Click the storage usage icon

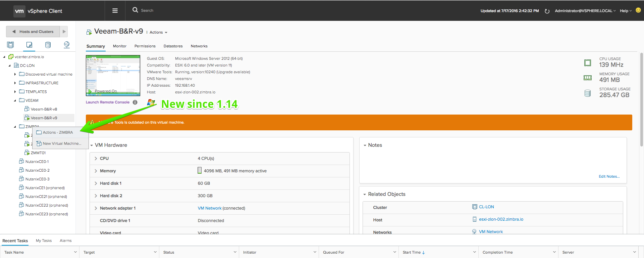coord(588,93)
